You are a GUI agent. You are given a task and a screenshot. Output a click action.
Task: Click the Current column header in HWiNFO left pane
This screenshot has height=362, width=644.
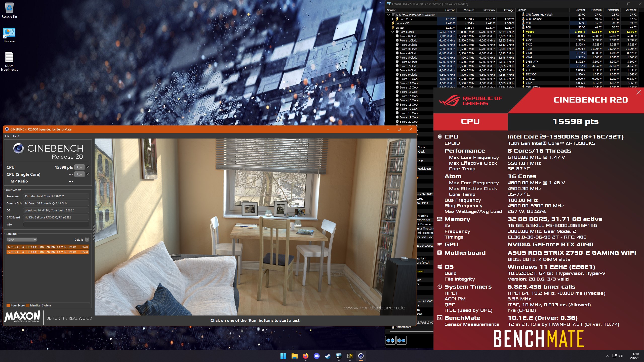click(450, 10)
